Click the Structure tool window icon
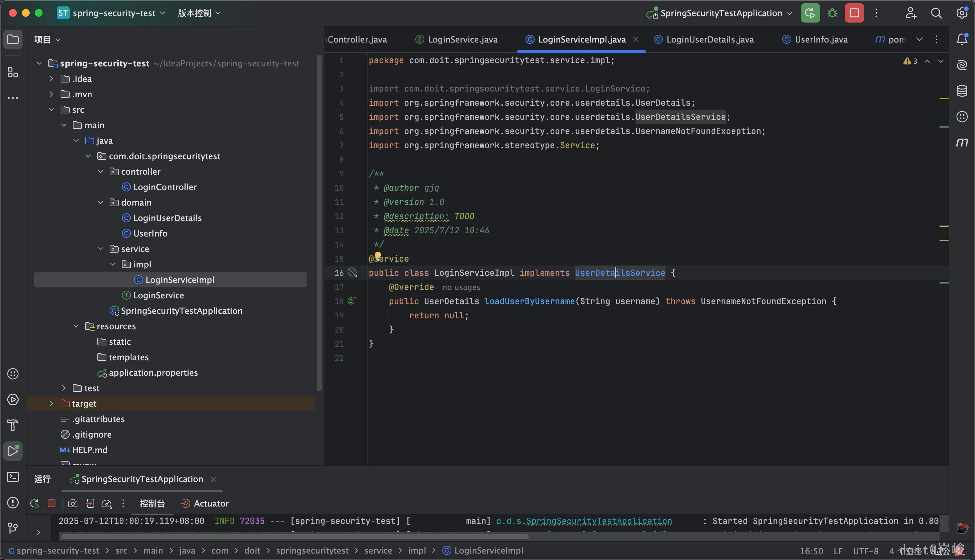This screenshot has width=975, height=560. coord(13,72)
